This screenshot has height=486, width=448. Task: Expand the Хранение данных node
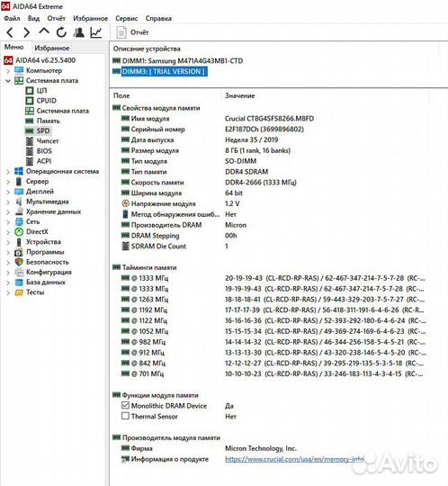pyautogui.click(x=8, y=211)
